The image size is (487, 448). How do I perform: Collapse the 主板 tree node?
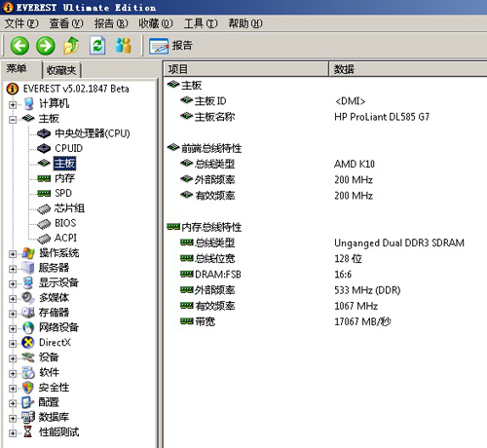coord(13,120)
